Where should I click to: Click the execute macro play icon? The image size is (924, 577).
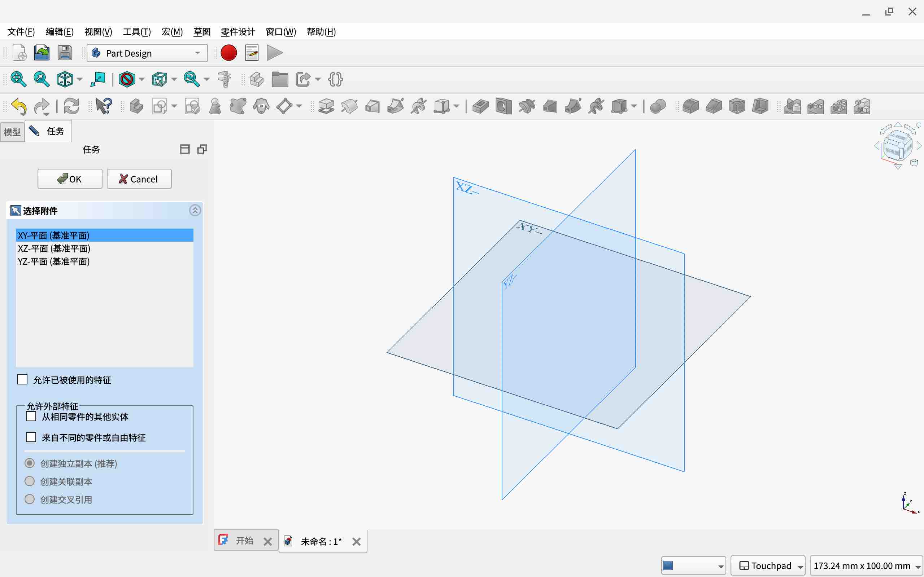coord(274,53)
